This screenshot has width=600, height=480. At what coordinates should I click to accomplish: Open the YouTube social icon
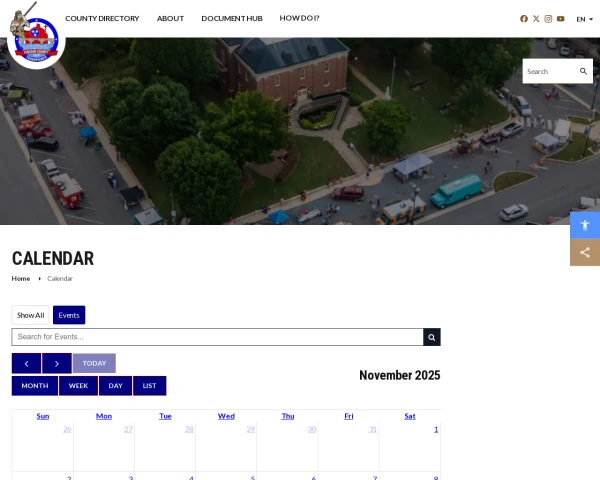[561, 19]
